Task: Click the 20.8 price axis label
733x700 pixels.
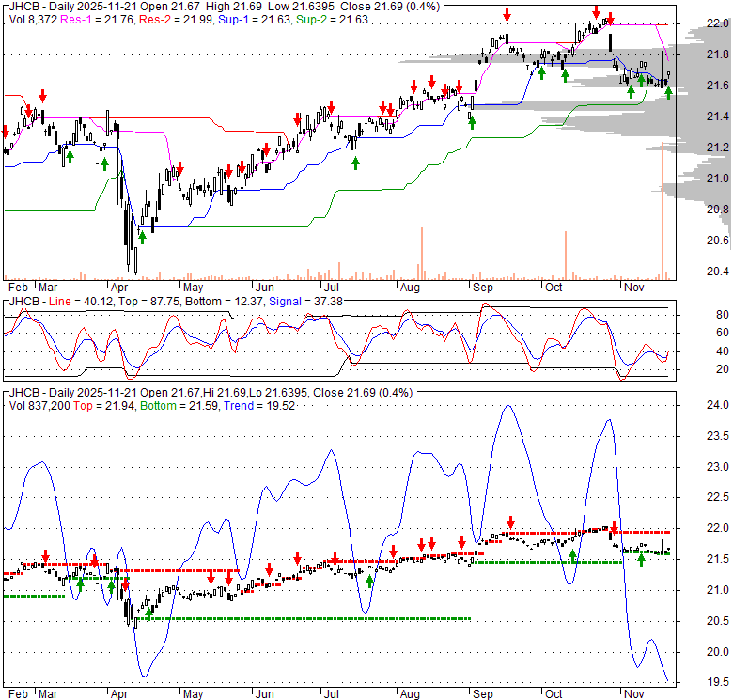Action: (718, 210)
